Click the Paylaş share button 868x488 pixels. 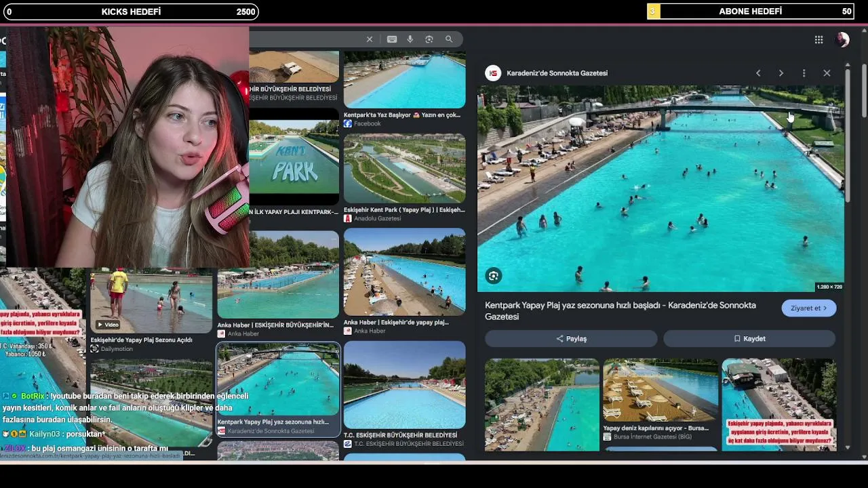pos(571,339)
